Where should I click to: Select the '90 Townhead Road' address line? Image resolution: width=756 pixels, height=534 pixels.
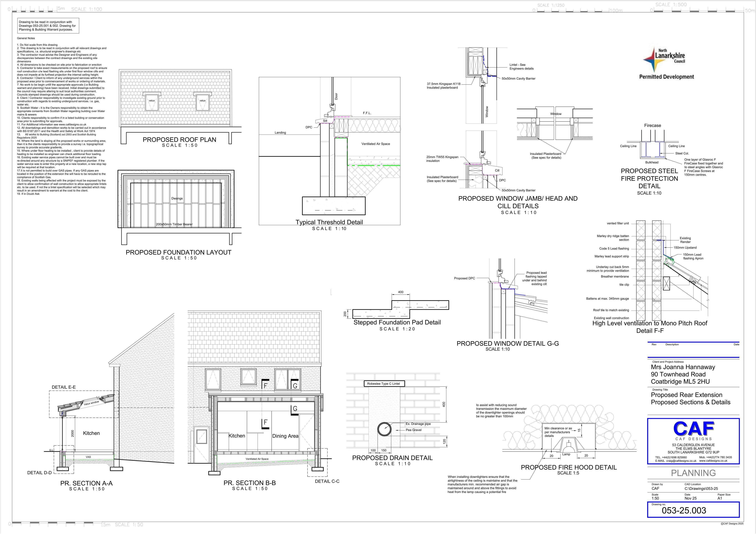point(678,374)
